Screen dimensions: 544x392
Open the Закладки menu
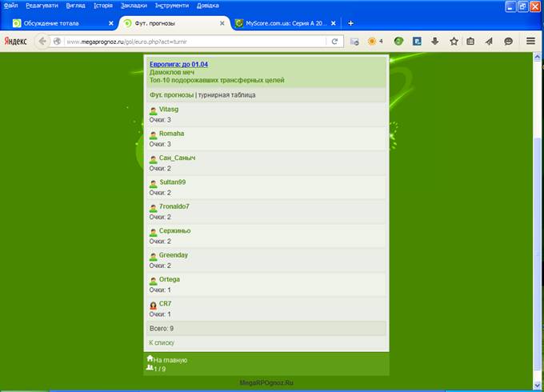click(134, 6)
